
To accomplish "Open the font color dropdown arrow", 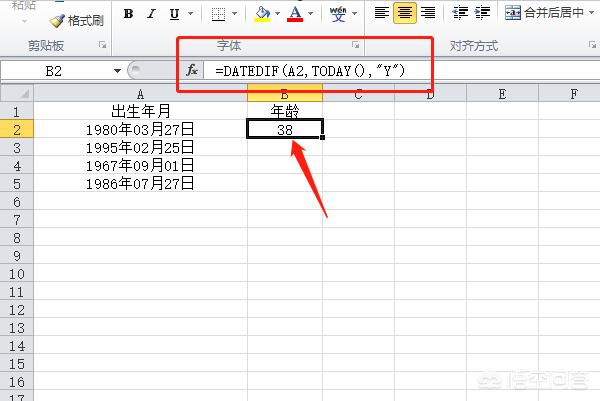I will tap(311, 15).
